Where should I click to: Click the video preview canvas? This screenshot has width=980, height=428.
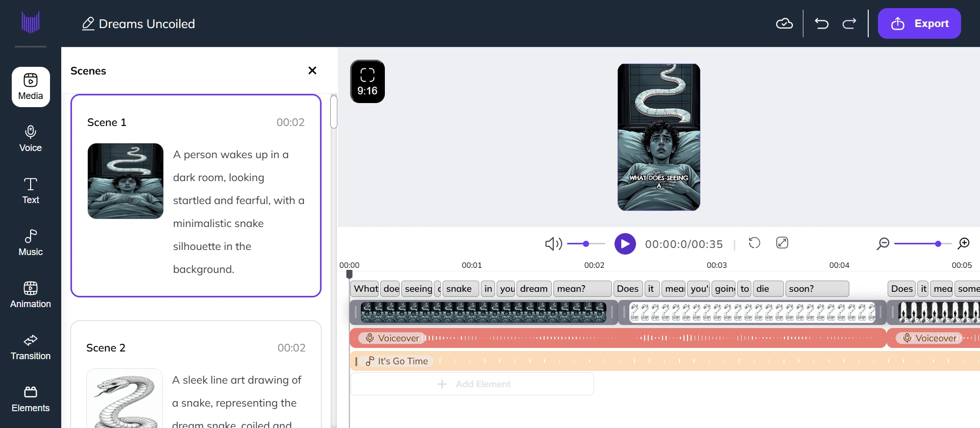(x=658, y=137)
